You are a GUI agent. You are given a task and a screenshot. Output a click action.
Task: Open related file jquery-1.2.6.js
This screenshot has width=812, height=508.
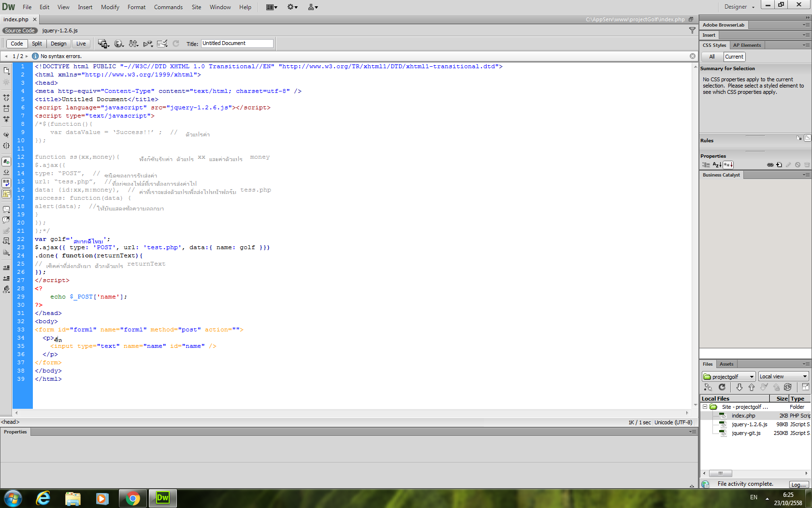coord(60,30)
